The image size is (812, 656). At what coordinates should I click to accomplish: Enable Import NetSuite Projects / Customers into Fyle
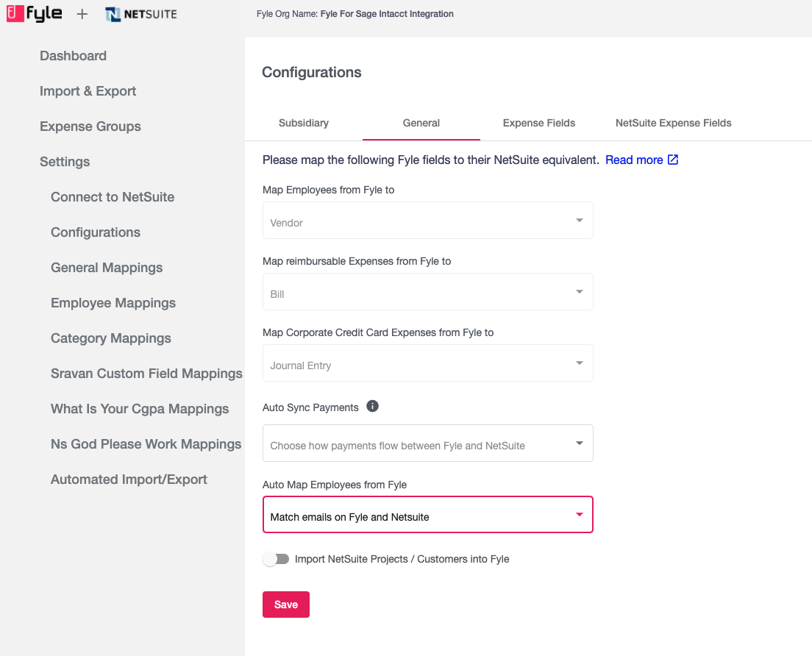277,559
